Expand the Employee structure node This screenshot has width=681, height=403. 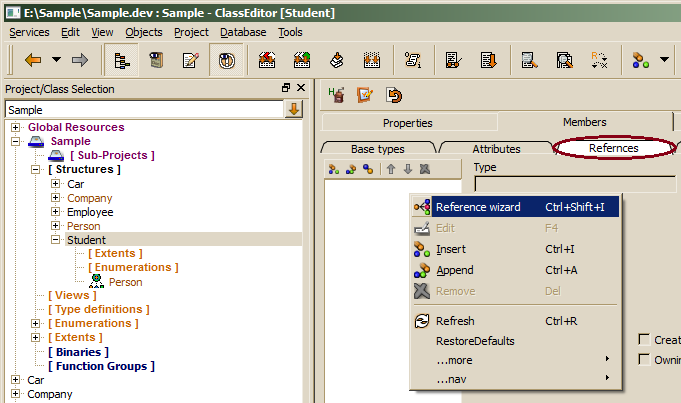56,212
